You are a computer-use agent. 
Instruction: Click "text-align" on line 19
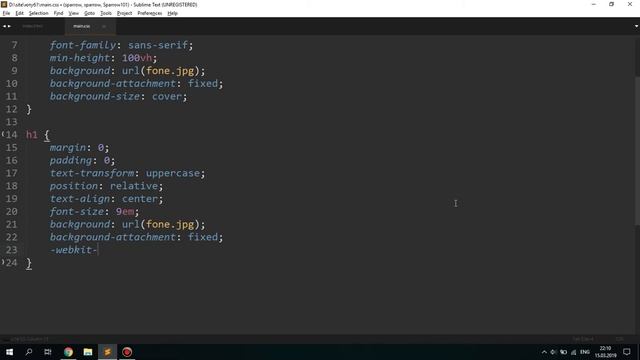point(80,199)
